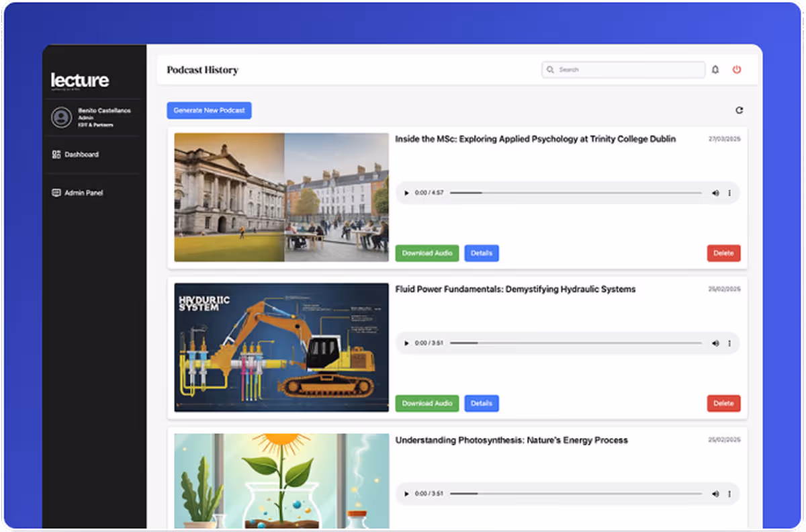The height and width of the screenshot is (532, 806).
Task: Click the 27/03/2025 date label
Action: click(x=724, y=139)
